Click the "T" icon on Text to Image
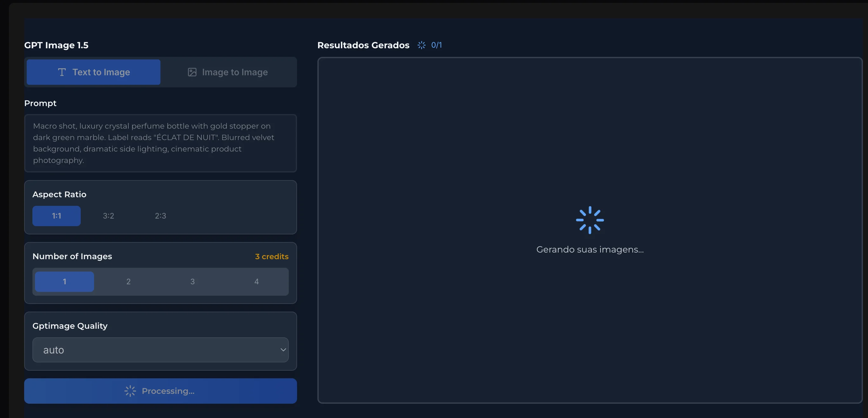868x418 pixels. pyautogui.click(x=62, y=72)
